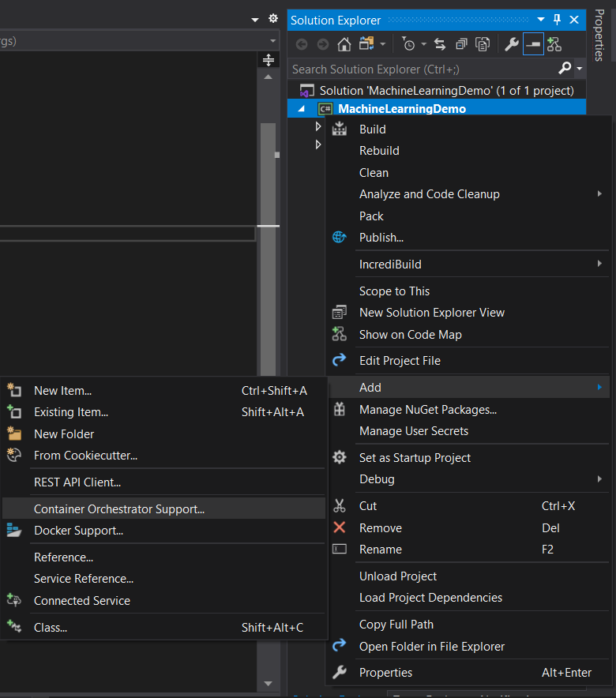
Task: Choose New Solution Explorer View
Action: point(468,313)
